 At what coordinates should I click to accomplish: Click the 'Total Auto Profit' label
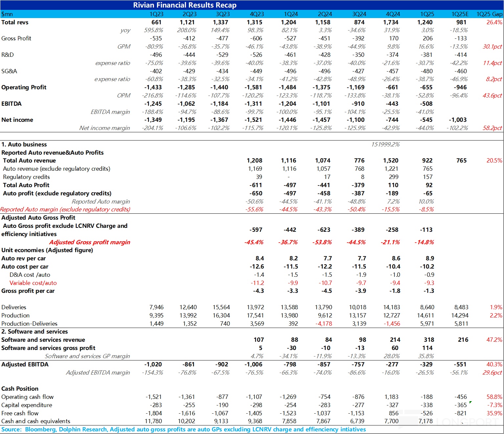26,185
